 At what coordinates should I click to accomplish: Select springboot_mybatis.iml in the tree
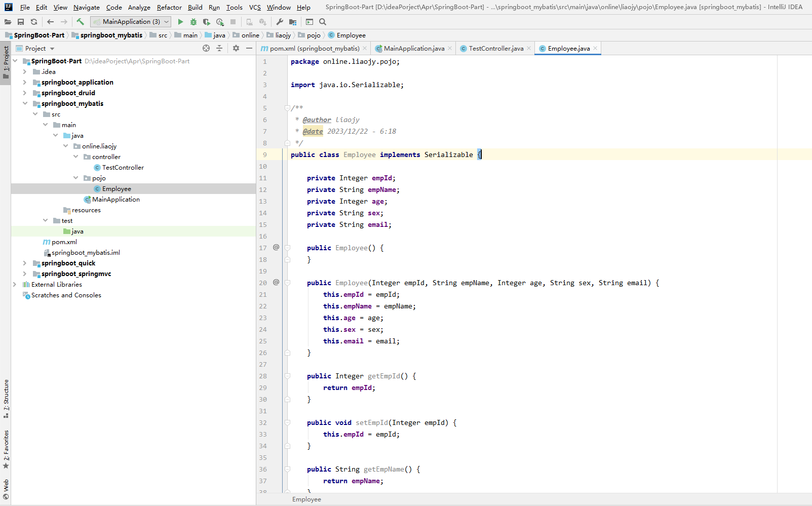(x=86, y=252)
